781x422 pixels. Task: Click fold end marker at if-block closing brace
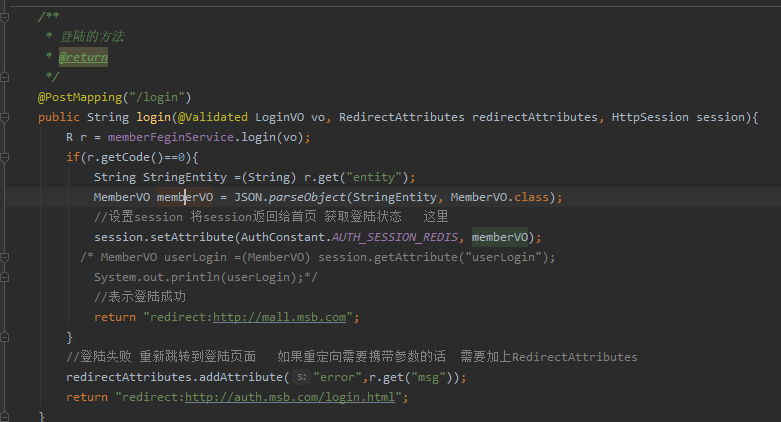pyautogui.click(x=4, y=337)
